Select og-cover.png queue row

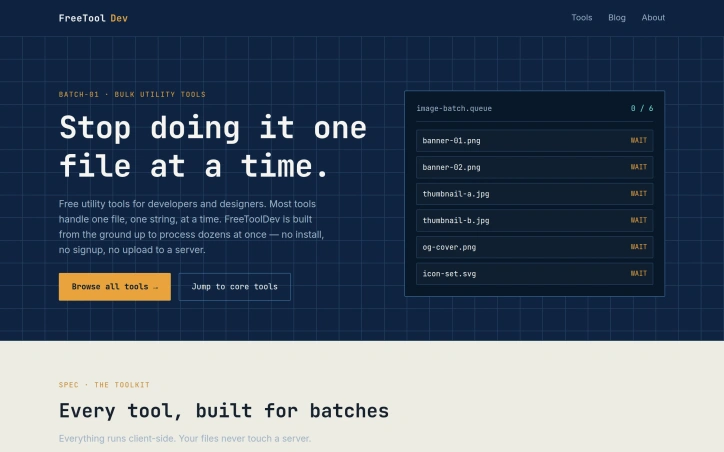(534, 247)
